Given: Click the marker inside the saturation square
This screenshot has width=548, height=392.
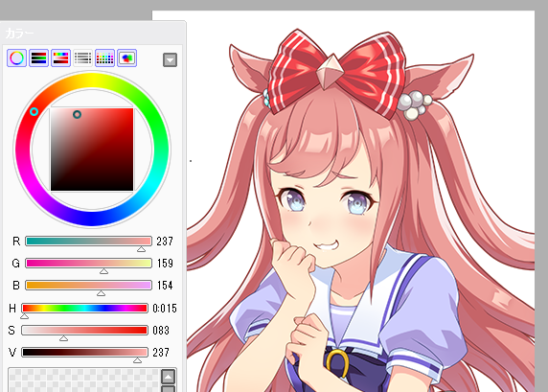Looking at the screenshot, I should (x=77, y=114).
